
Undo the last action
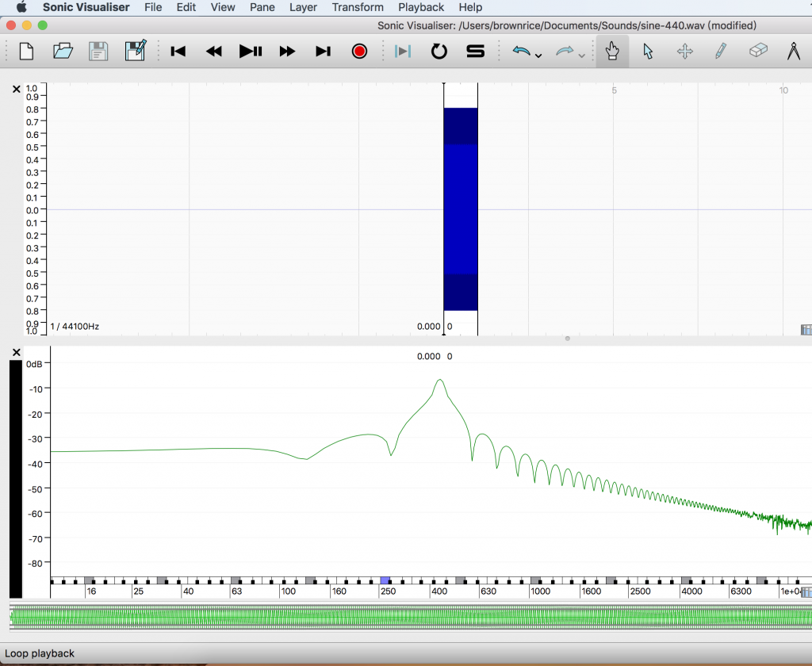pyautogui.click(x=522, y=52)
